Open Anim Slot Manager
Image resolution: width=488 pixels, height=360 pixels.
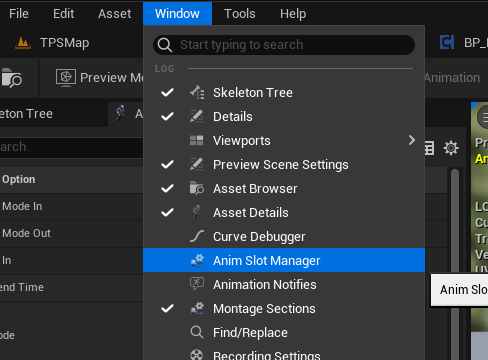pos(284,260)
